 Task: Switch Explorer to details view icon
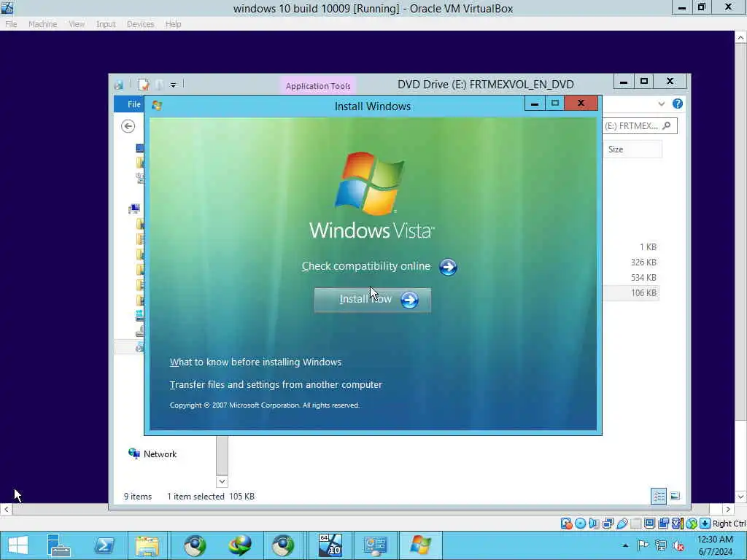pos(659,496)
